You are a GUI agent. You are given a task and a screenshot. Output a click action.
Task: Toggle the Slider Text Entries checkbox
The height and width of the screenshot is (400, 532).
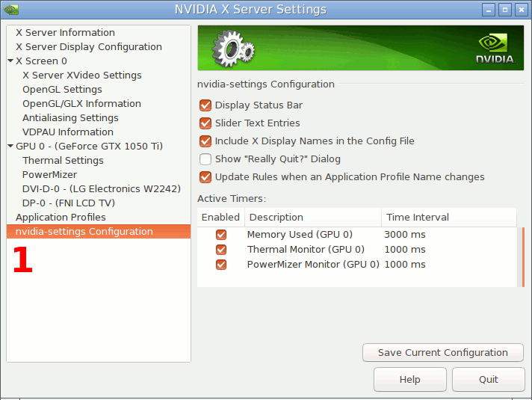[205, 123]
